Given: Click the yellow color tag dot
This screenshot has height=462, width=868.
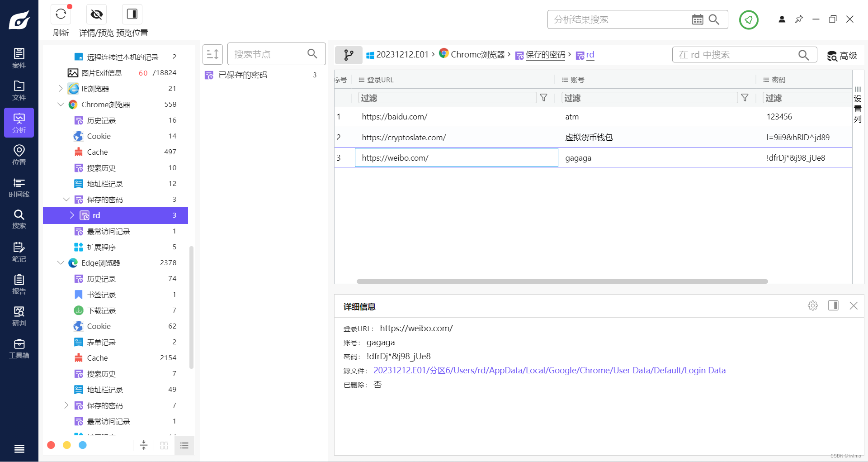Looking at the screenshot, I should 67,445.
